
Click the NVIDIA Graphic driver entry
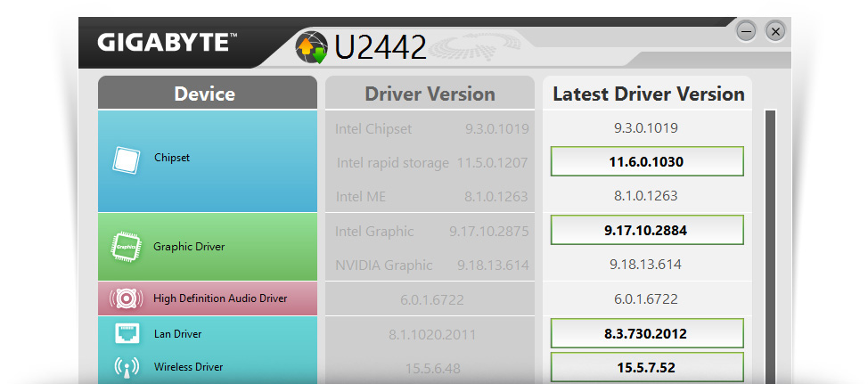click(383, 265)
